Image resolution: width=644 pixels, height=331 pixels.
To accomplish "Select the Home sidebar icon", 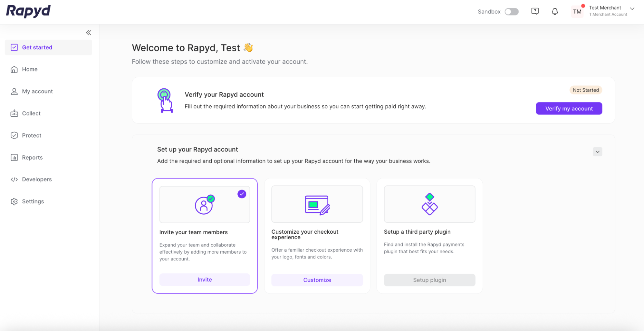I will pos(14,69).
